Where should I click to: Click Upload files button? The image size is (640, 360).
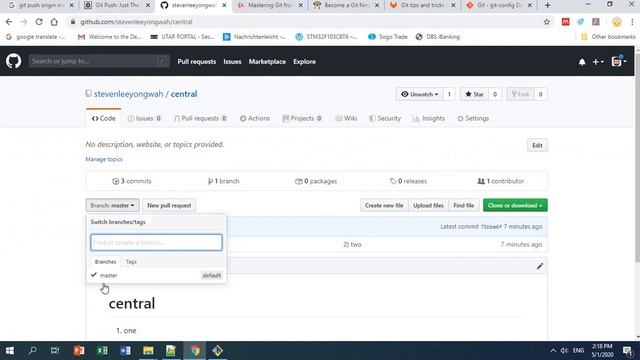coord(428,205)
